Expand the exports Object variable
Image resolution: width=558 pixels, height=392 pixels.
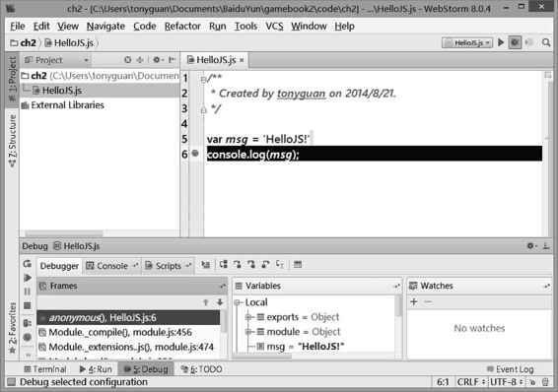tap(248, 317)
